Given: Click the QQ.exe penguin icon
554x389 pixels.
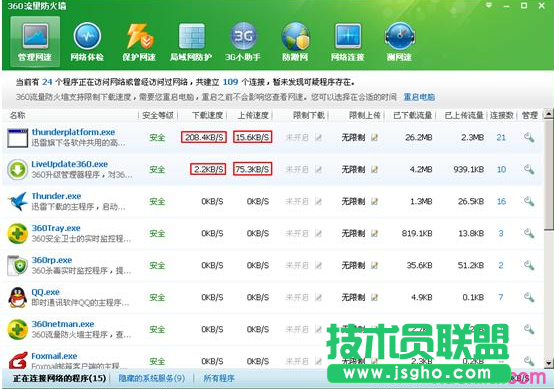Looking at the screenshot, I should click(x=18, y=297).
